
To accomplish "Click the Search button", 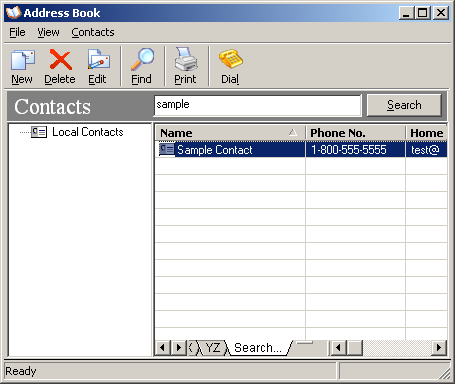I will click(404, 105).
